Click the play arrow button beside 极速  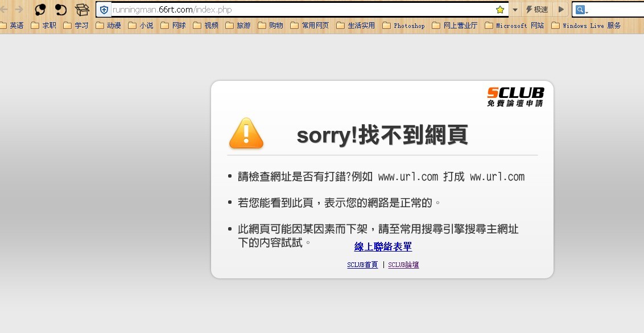[560, 10]
